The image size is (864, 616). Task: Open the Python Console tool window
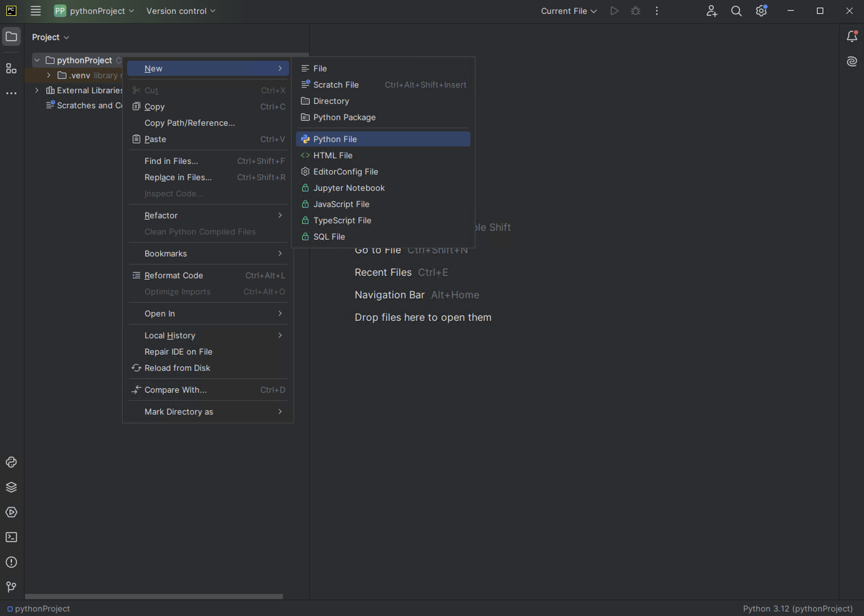[x=11, y=462]
